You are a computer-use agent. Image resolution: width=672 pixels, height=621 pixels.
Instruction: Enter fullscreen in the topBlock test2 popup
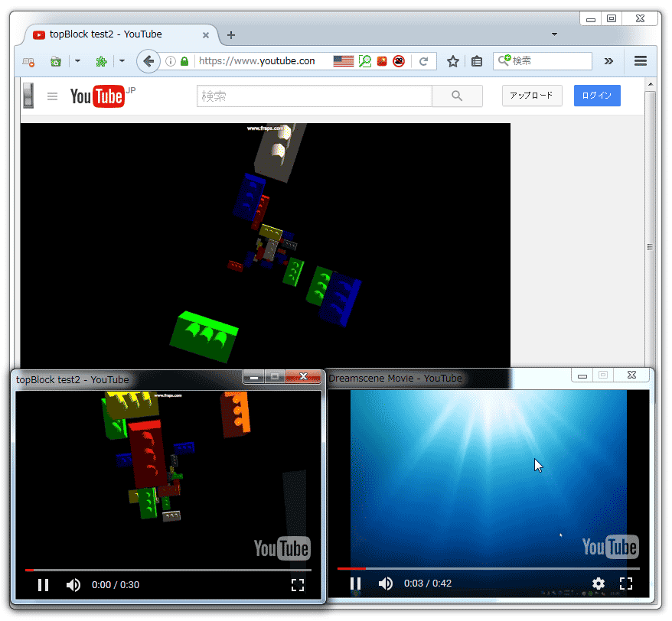298,585
